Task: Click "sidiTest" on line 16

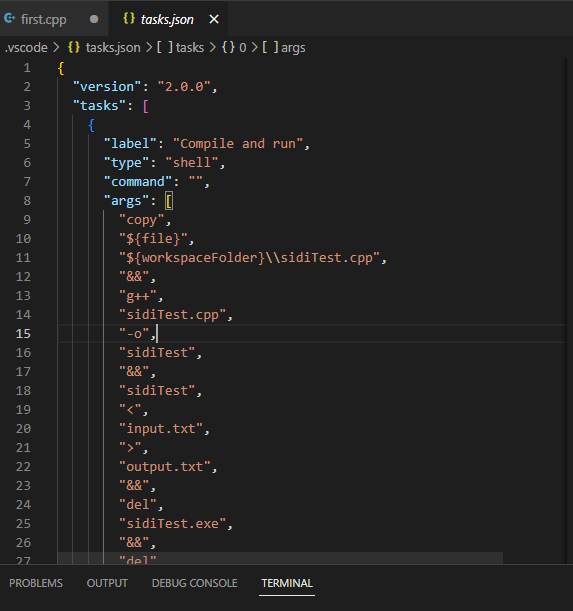Action: [x=157, y=353]
